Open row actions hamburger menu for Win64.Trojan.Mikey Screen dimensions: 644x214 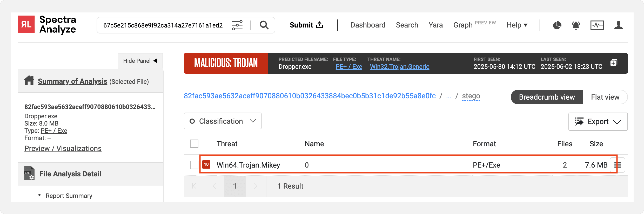pos(618,165)
